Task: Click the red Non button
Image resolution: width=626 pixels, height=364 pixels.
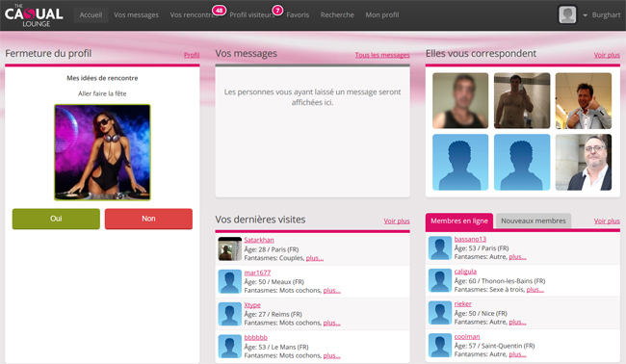Action: pyautogui.click(x=148, y=219)
